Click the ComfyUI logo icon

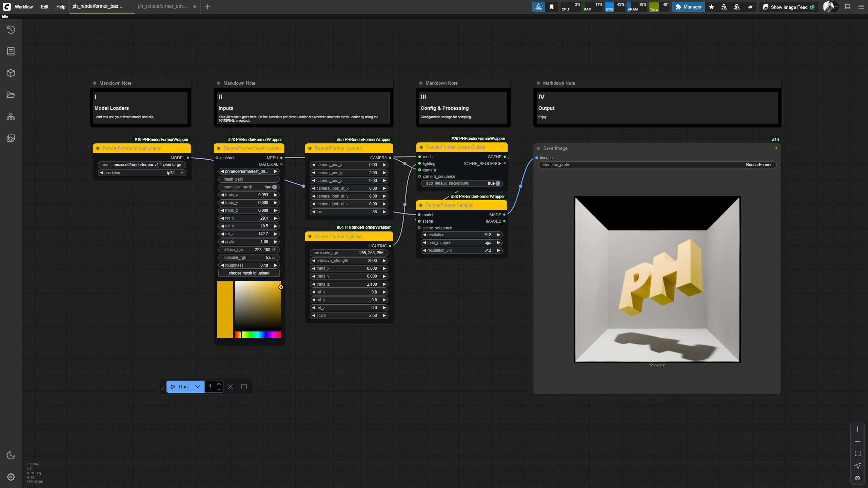(7, 7)
